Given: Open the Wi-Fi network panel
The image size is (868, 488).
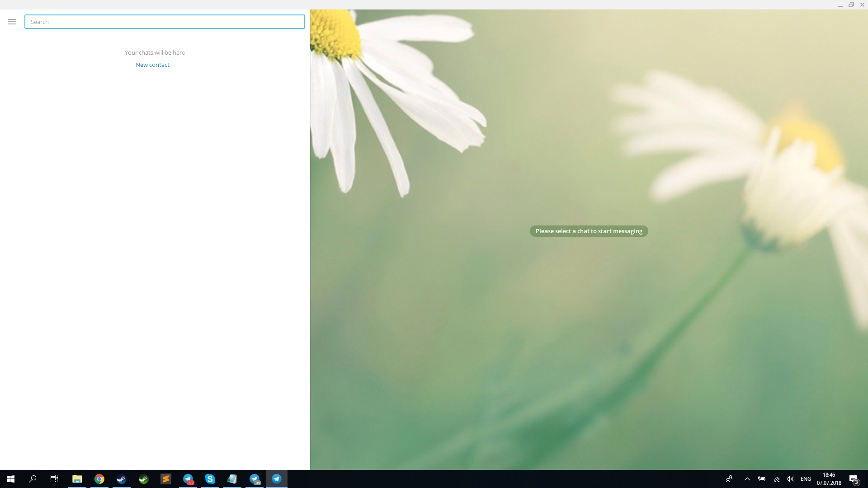Looking at the screenshot, I should coord(776,479).
